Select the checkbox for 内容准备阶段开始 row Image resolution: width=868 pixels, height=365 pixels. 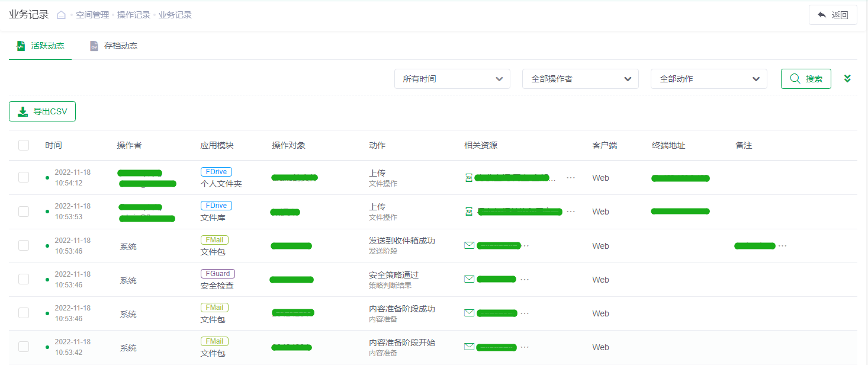point(24,347)
